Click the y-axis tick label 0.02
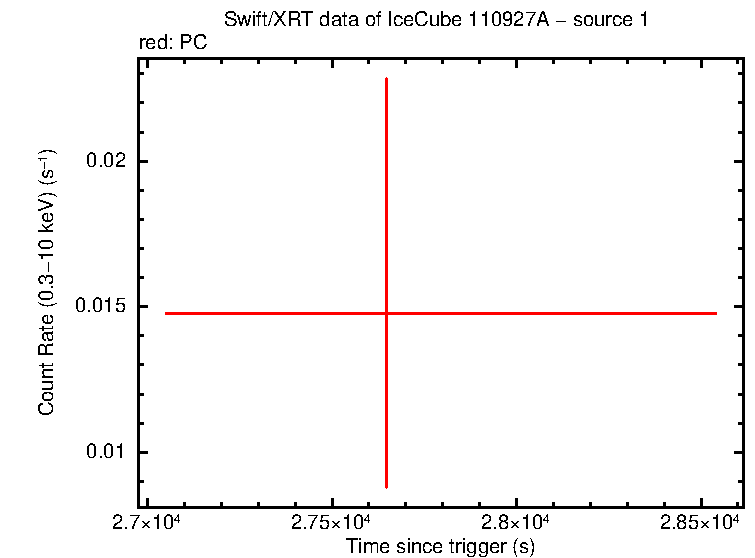 tap(106, 160)
